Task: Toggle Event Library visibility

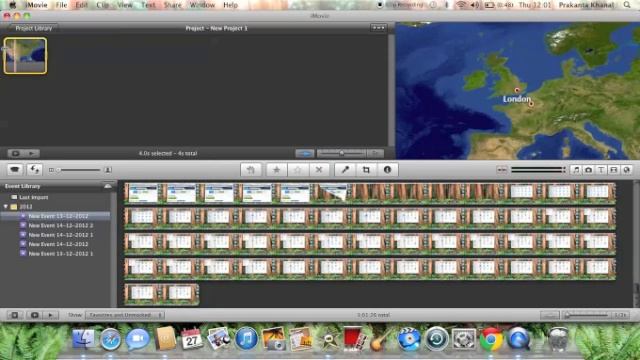Action: pos(14,315)
